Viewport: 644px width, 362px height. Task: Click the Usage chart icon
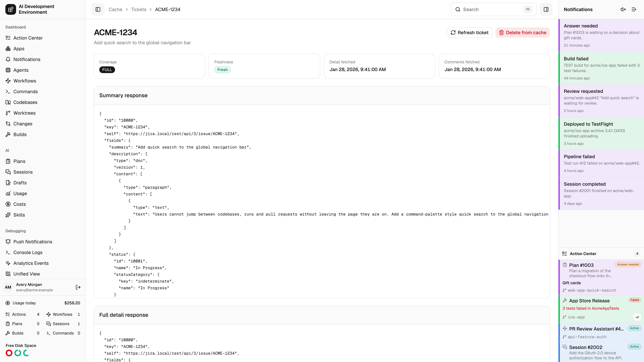(8, 194)
